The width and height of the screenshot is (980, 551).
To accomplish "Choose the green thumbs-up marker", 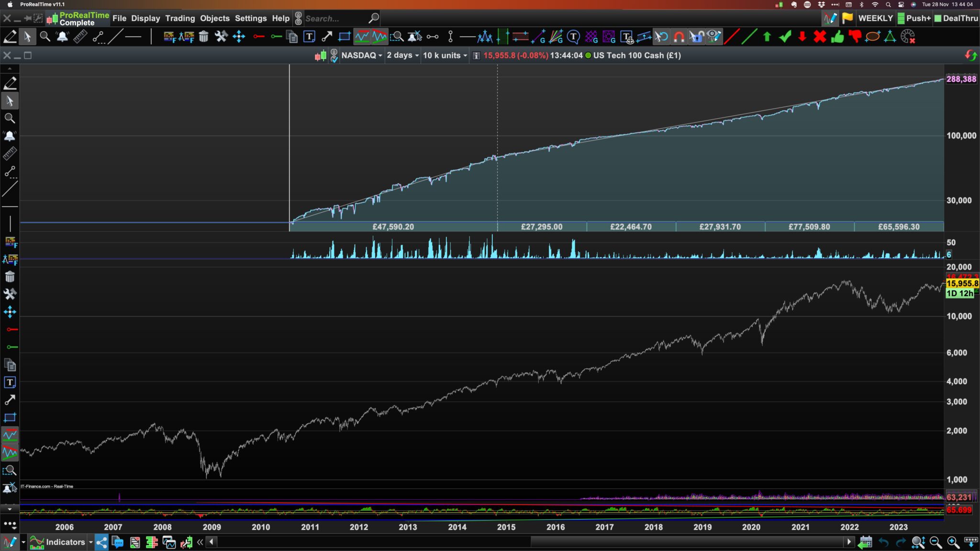I will [x=837, y=37].
